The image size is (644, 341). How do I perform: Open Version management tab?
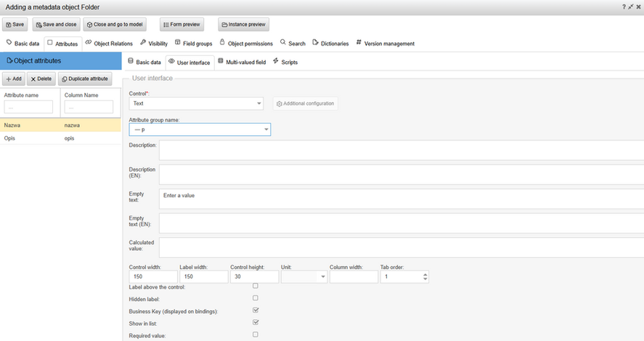(386, 43)
